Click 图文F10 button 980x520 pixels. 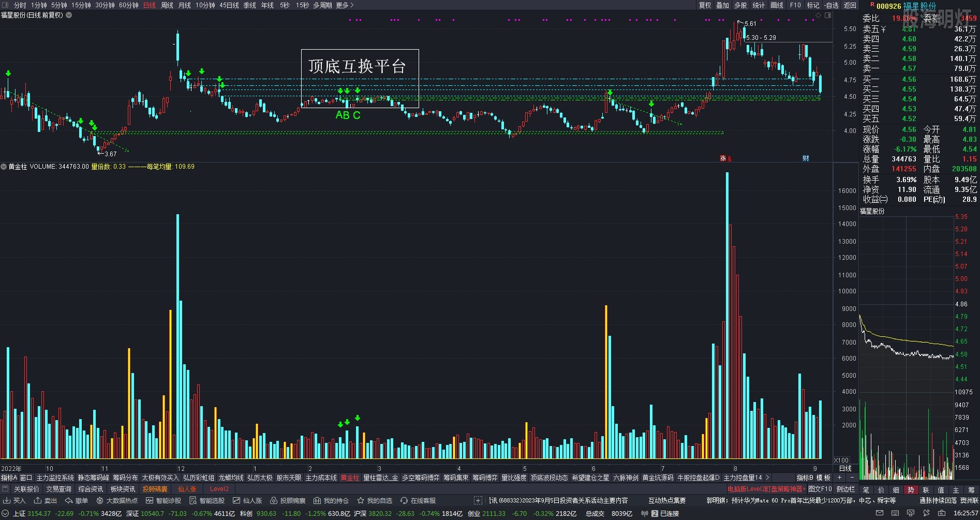pos(820,489)
